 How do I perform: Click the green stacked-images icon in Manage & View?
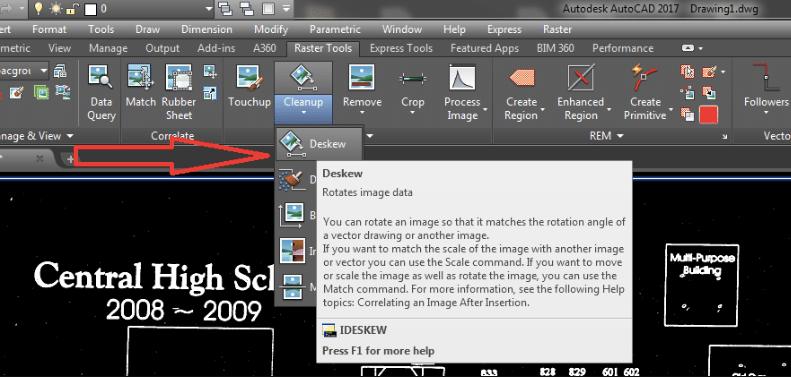(41, 92)
